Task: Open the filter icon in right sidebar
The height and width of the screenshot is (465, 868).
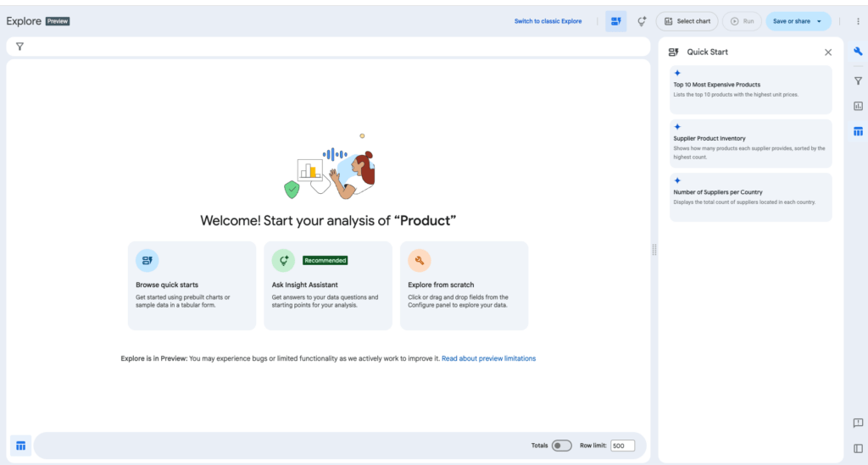Action: coord(858,80)
